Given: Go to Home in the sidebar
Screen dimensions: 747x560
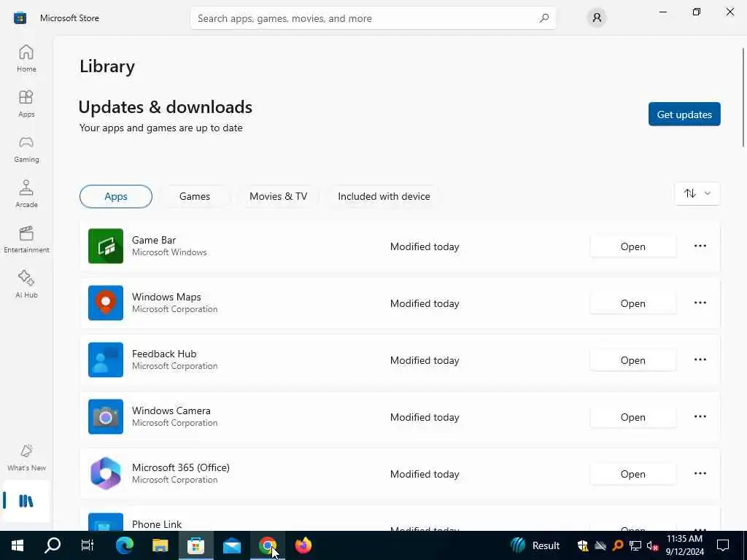Looking at the screenshot, I should (x=26, y=58).
